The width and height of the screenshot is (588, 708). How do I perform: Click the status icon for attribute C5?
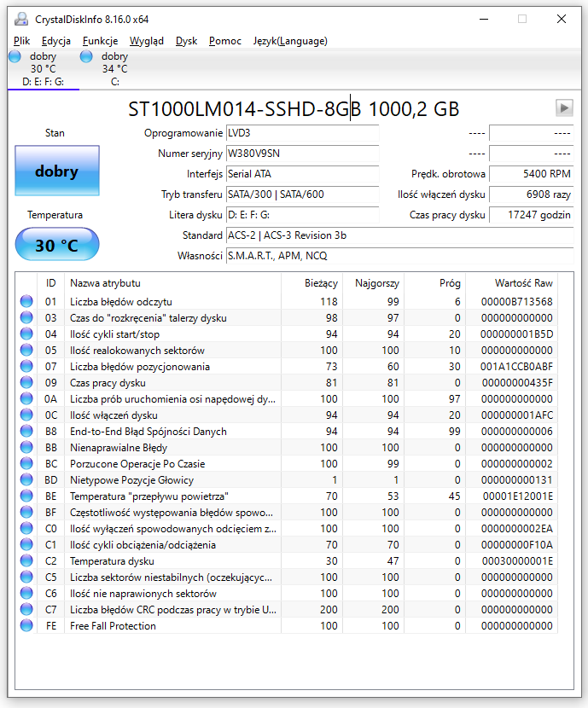[26, 577]
